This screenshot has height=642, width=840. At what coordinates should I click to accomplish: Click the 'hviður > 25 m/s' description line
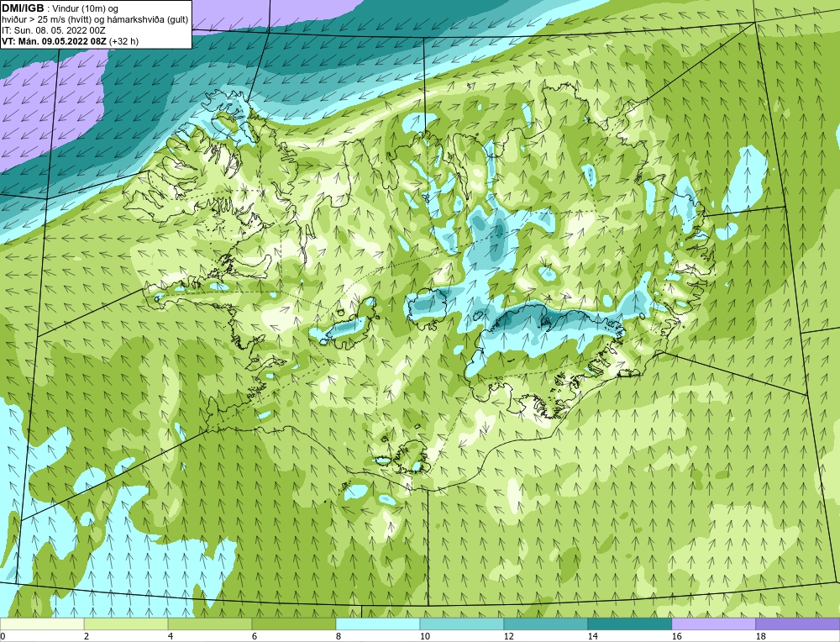click(95, 19)
